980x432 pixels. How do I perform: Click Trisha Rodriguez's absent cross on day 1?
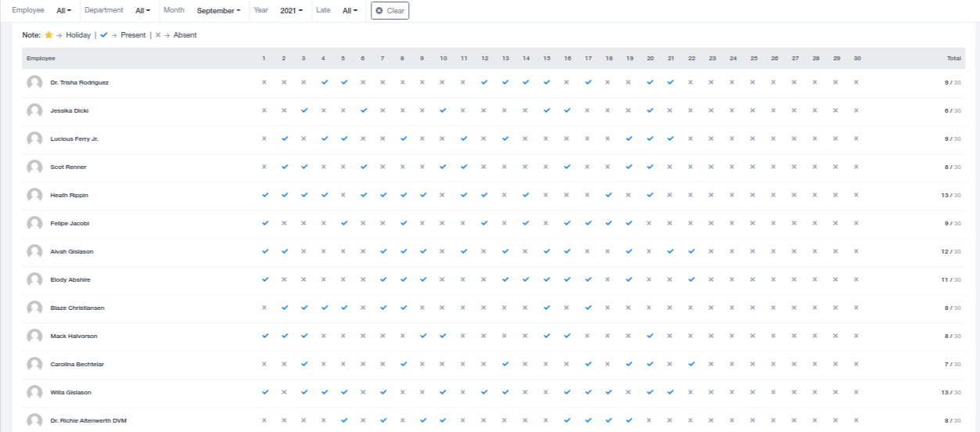click(264, 82)
